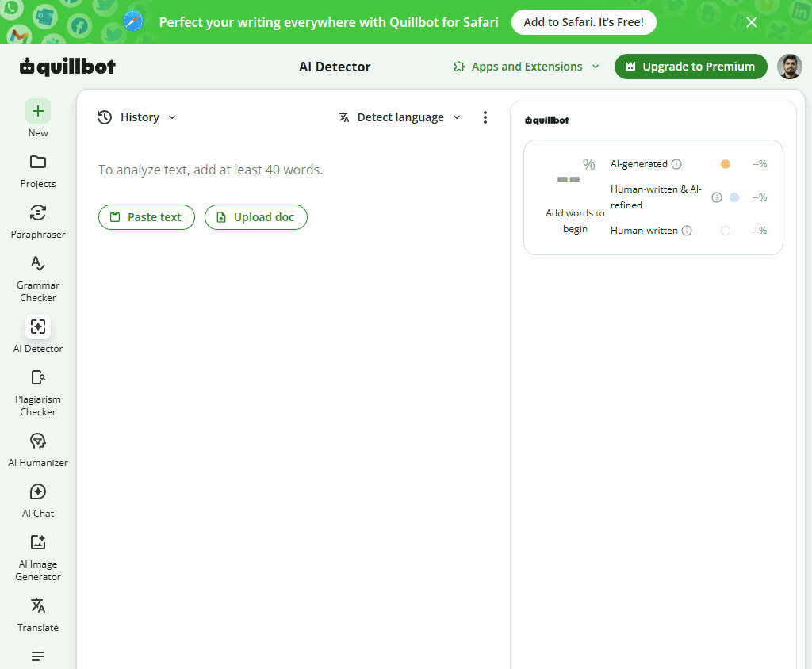Click the New plus icon in sidebar
The image size is (812, 669).
point(38,111)
